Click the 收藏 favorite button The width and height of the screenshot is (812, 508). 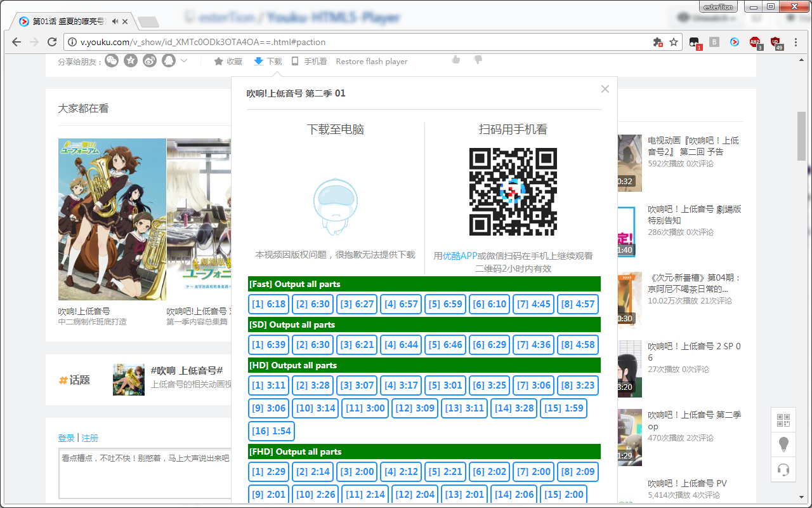(228, 62)
